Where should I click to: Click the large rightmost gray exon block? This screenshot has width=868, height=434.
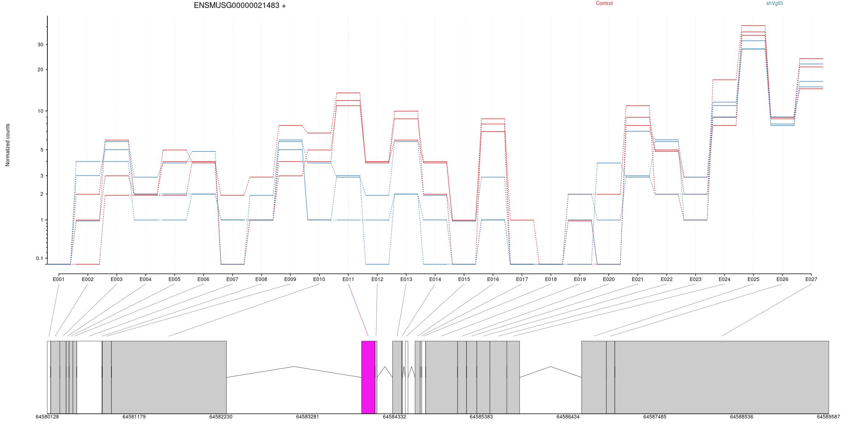click(722, 377)
